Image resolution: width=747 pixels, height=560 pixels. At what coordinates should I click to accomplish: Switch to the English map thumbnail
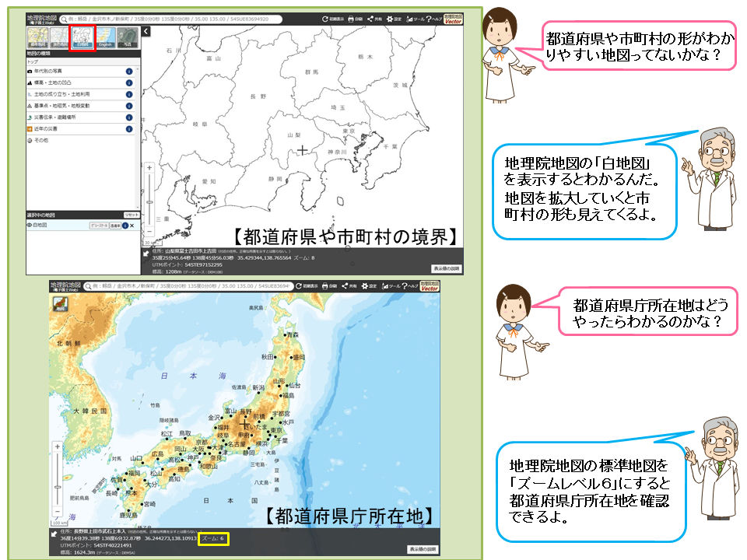[x=105, y=37]
